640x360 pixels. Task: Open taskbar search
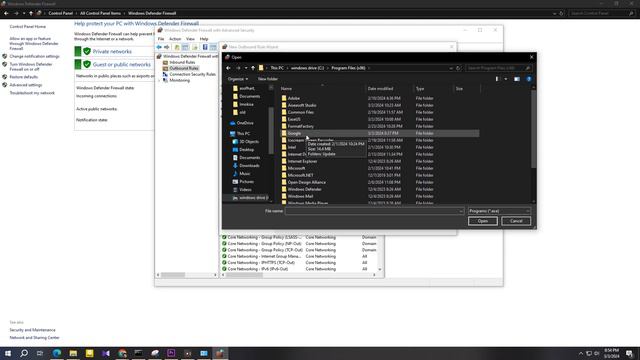point(24,353)
